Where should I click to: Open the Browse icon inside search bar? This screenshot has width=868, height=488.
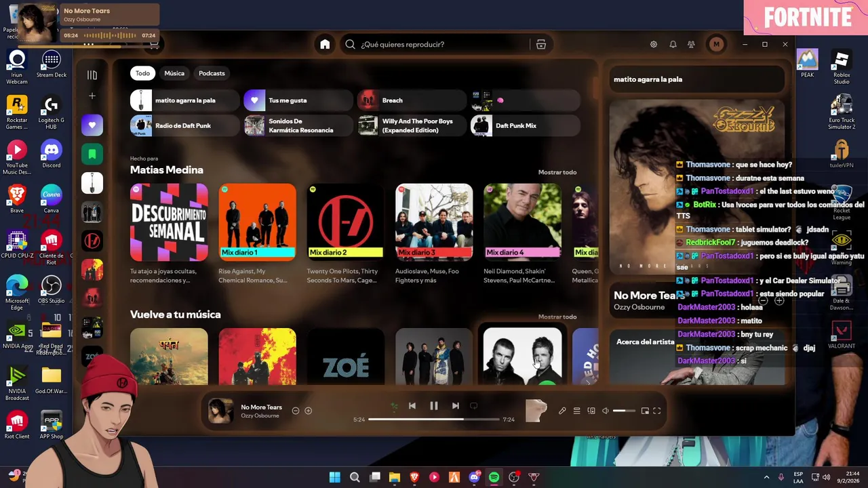click(x=541, y=44)
